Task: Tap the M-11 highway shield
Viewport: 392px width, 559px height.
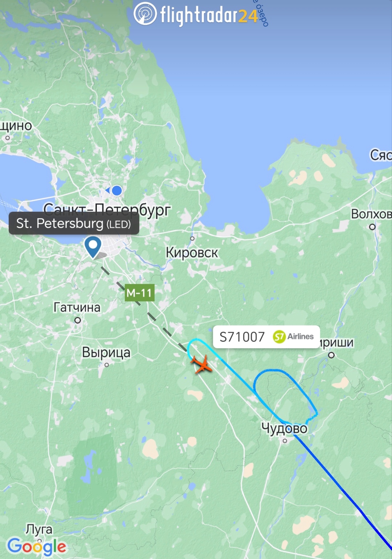Action: [140, 293]
